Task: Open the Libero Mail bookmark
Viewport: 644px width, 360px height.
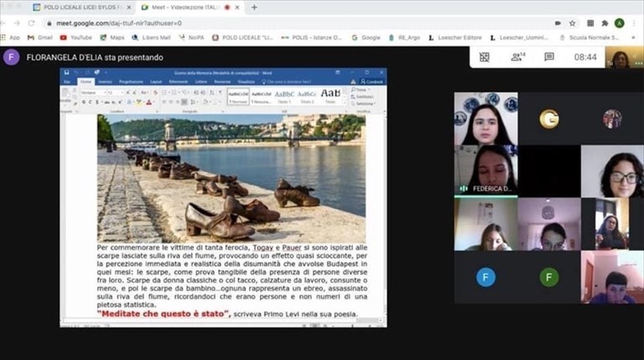Action: [x=151, y=38]
